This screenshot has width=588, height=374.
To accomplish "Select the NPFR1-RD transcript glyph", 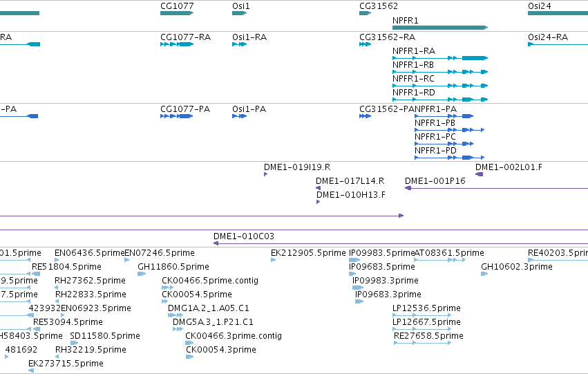I will click(x=440, y=100).
